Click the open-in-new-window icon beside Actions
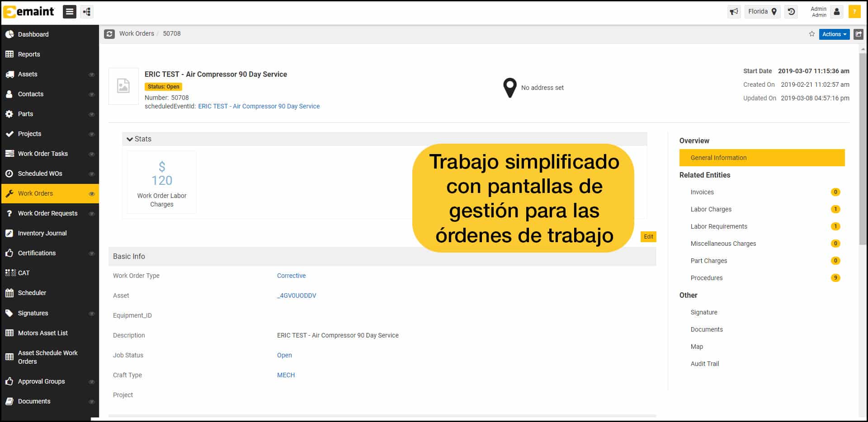Viewport: 868px width, 422px height. [858, 34]
